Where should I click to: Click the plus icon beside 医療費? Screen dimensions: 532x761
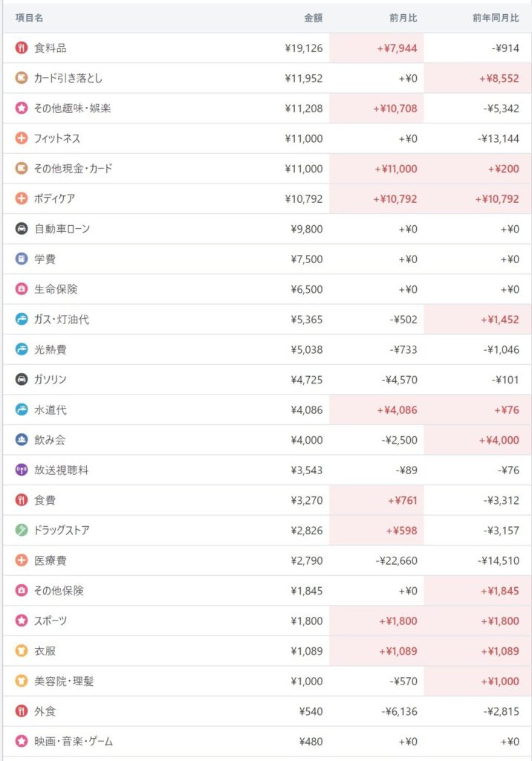22,560
